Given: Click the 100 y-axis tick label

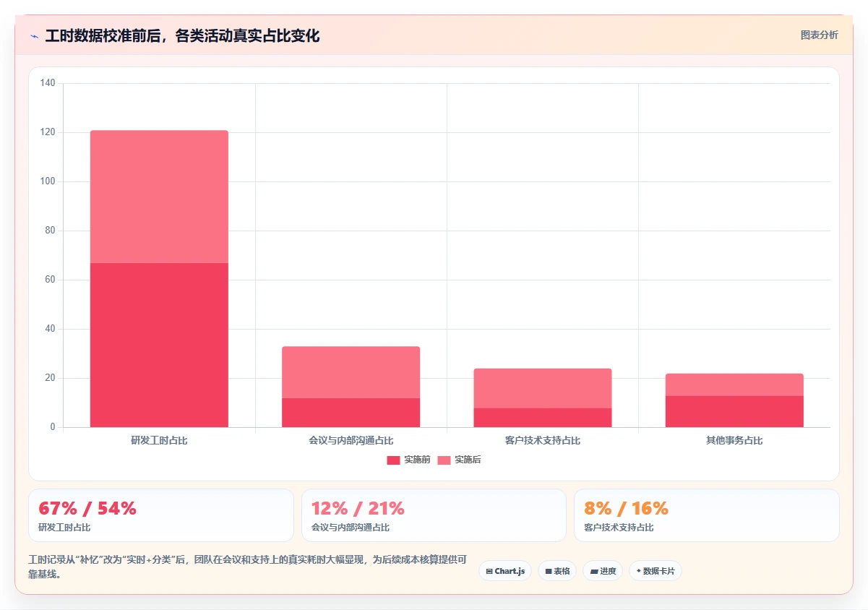Looking at the screenshot, I should (x=48, y=181).
